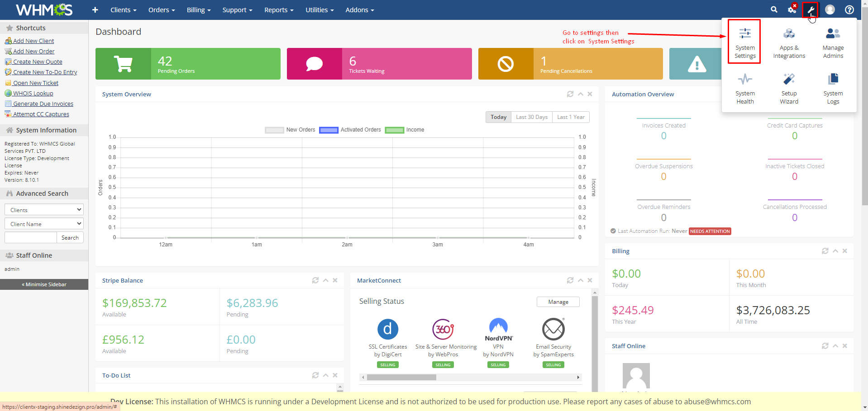The image size is (868, 411).
Task: Click the Manage button in MarketConnect
Action: pyautogui.click(x=558, y=302)
